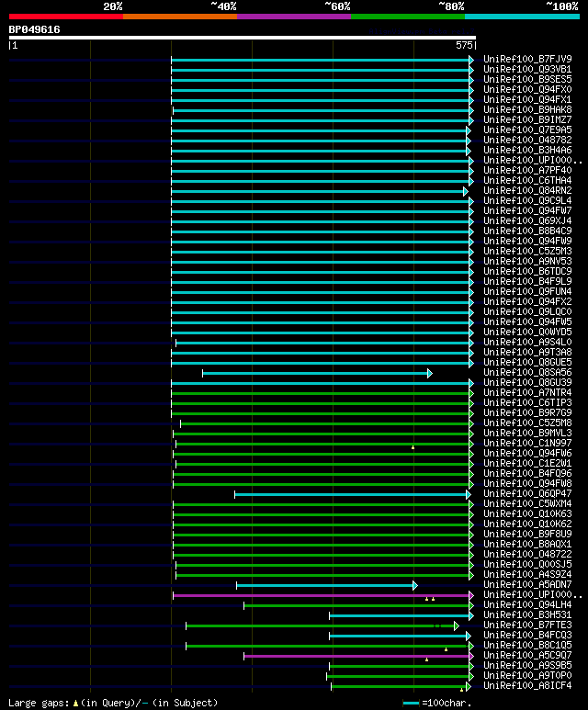Select hit UniRef100_Q9LQC0

527,312
